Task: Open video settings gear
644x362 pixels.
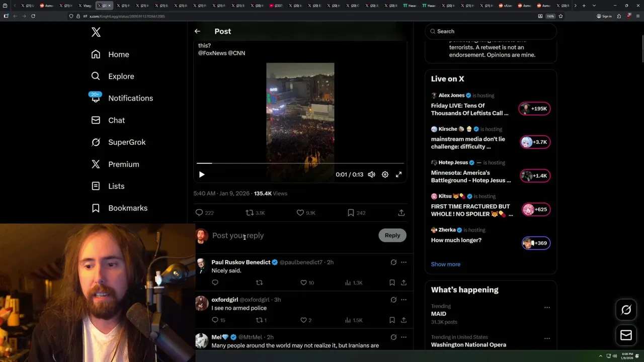Action: 385,174
